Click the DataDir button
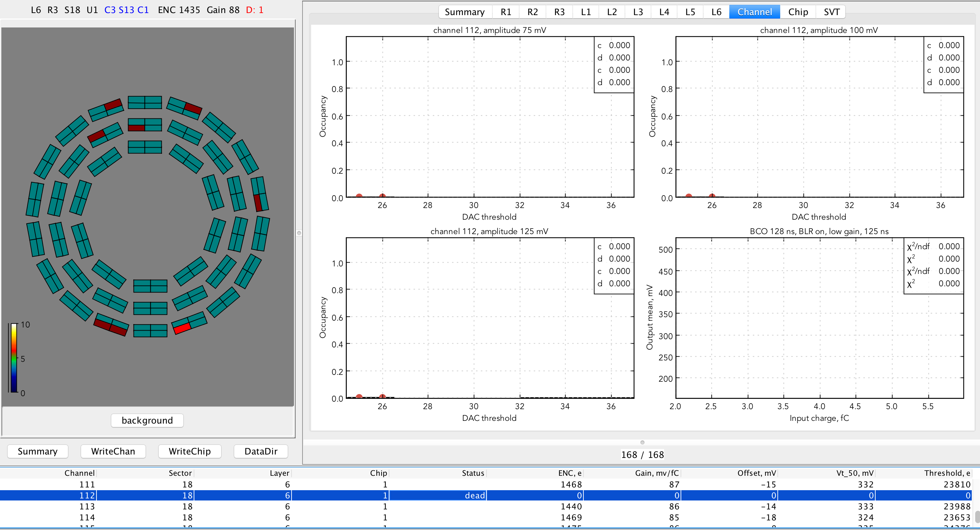Viewport: 980px width, 530px height. click(x=261, y=451)
